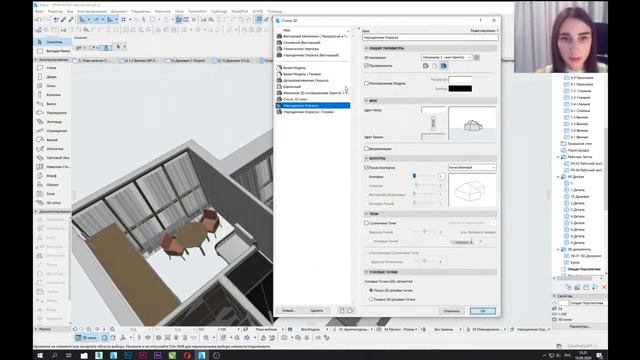The image size is (640, 360).
Task: Select the Marquee (Бегущая Рамка) tool
Action: tap(53, 51)
